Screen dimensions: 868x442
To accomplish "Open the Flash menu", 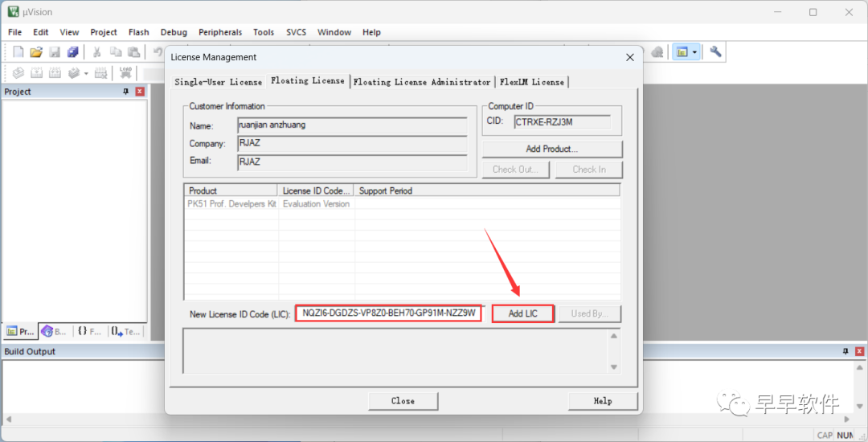I will point(138,32).
